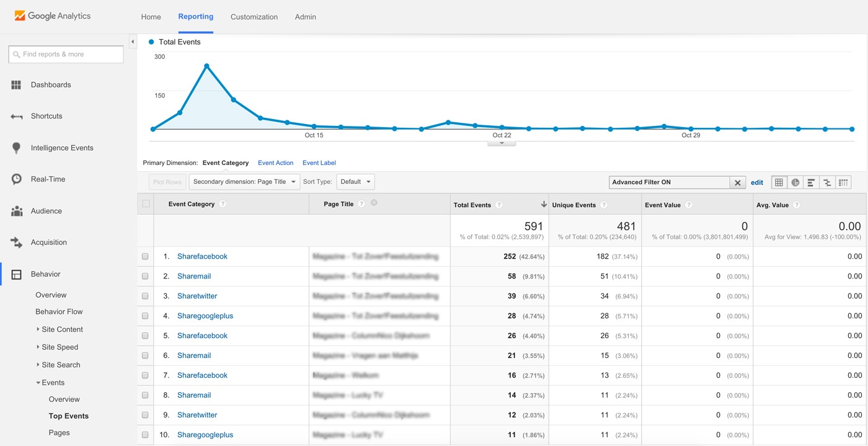Clear the Advanced Filter with the X button
Image resolution: width=868 pixels, height=446 pixels.
click(x=737, y=182)
